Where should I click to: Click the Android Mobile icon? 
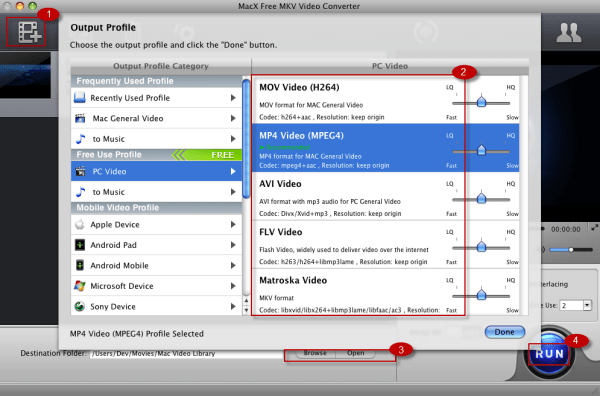(x=80, y=265)
